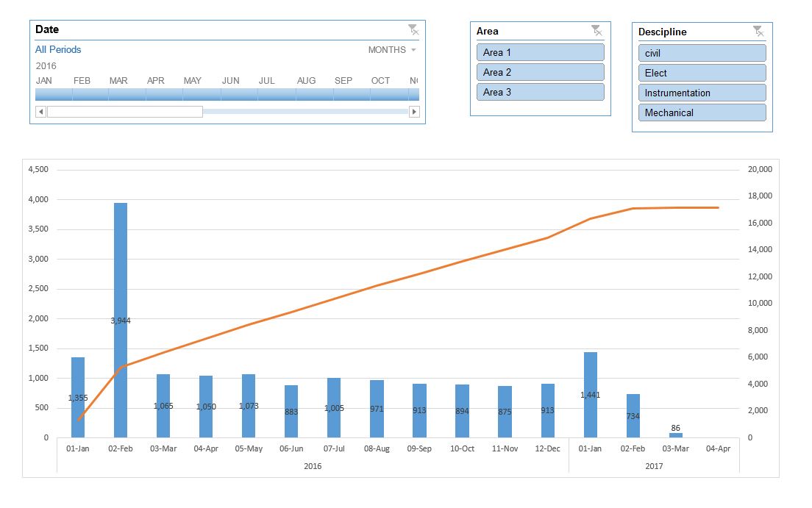Click the Date timeline scrollbar thumb

pos(125,112)
